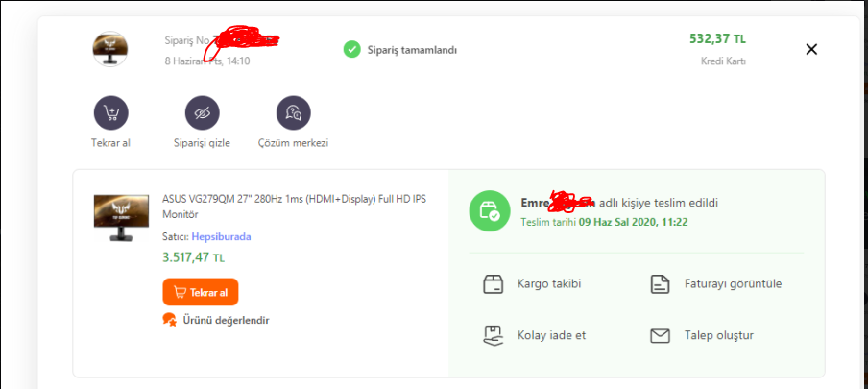Close the order details panel
868x389 pixels.
click(811, 49)
